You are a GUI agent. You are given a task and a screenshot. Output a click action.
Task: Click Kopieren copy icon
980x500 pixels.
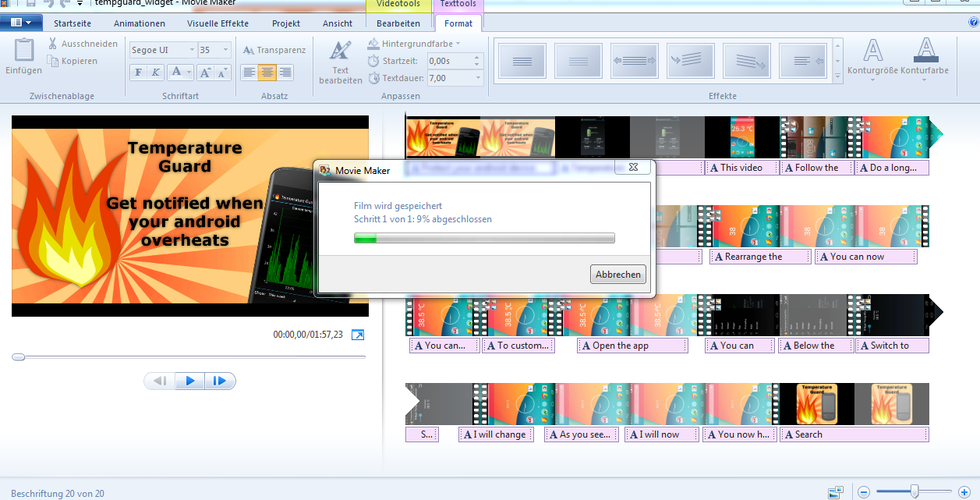[53, 61]
